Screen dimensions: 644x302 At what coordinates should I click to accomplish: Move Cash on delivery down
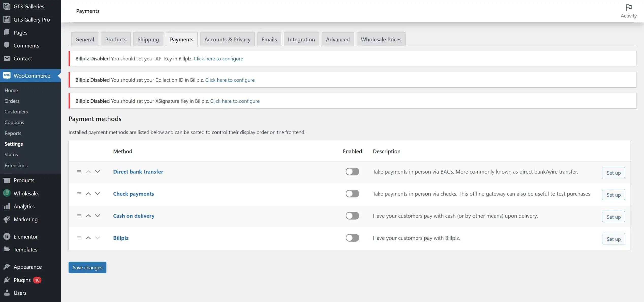click(98, 216)
